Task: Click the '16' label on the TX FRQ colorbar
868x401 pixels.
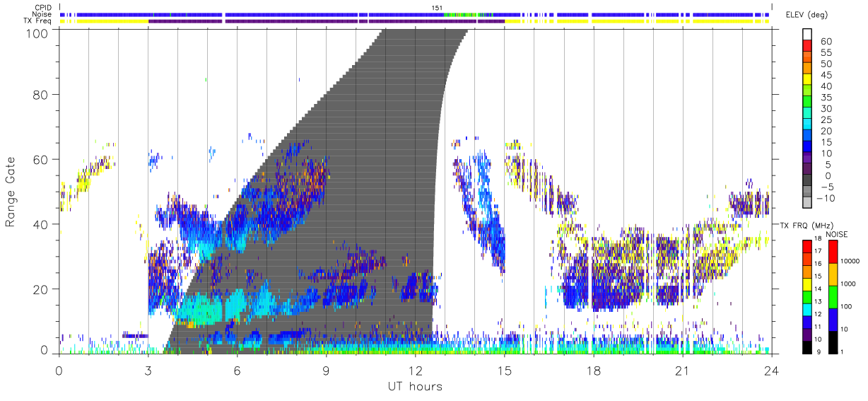Action: [x=818, y=263]
